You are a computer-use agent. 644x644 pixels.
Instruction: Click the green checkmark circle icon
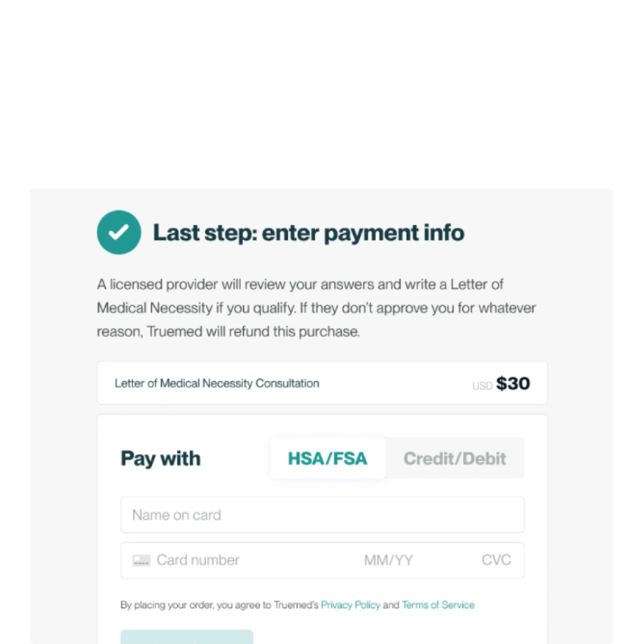click(x=119, y=233)
